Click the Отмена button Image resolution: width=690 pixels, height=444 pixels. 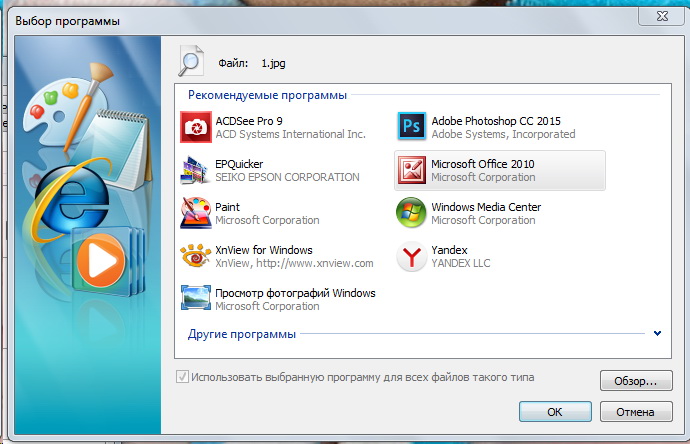[636, 411]
